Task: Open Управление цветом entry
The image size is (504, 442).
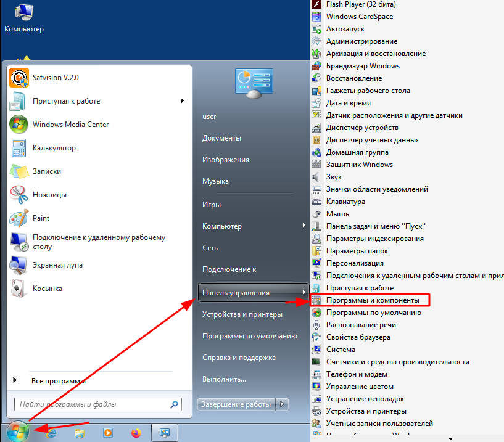Action: pos(360,387)
